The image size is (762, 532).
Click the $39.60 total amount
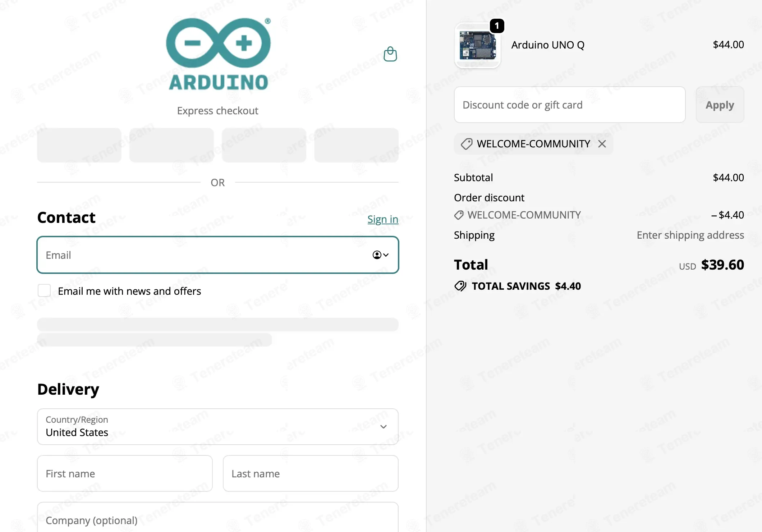pyautogui.click(x=722, y=265)
